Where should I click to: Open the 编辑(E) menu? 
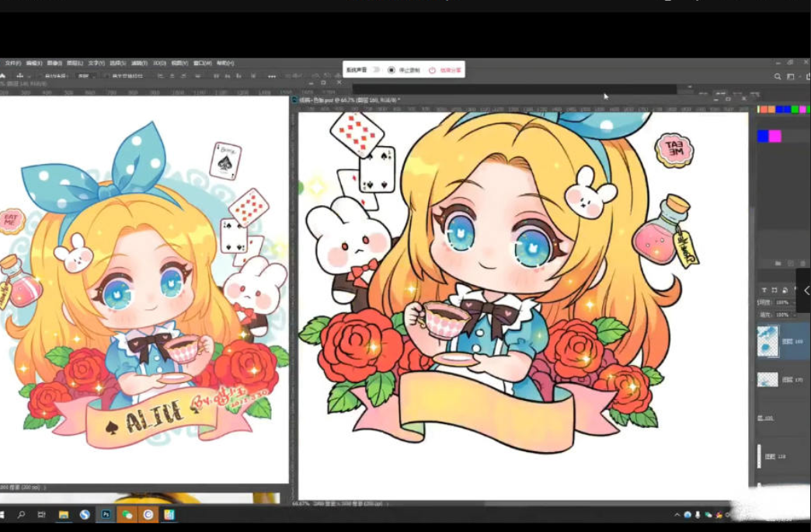33,63
